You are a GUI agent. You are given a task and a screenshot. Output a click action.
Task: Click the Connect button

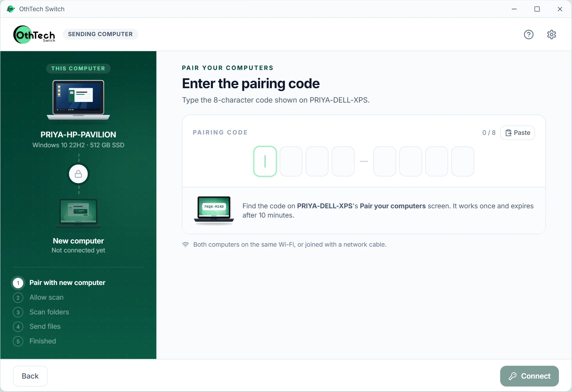529,376
